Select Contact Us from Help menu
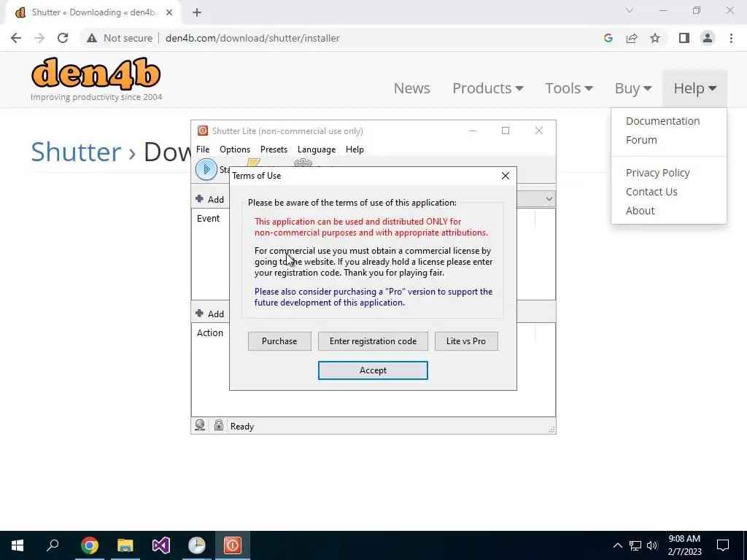This screenshot has width=747, height=560. 651,192
